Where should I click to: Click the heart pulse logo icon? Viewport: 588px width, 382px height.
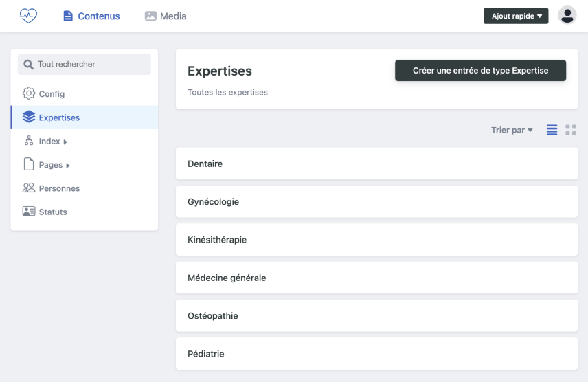28,16
